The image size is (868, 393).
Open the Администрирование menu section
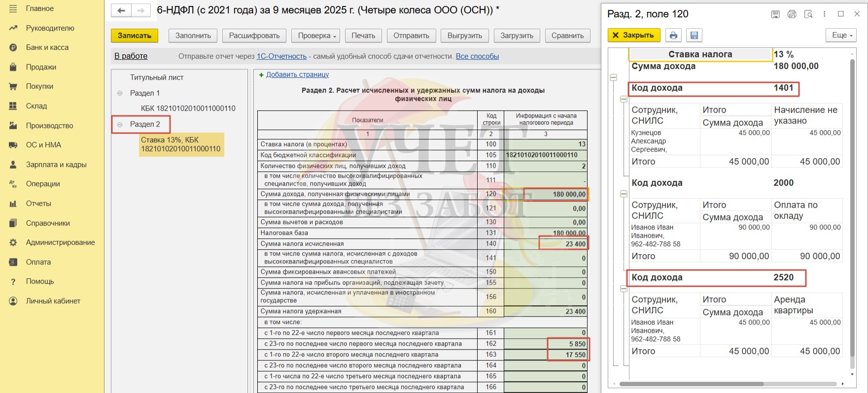[61, 242]
